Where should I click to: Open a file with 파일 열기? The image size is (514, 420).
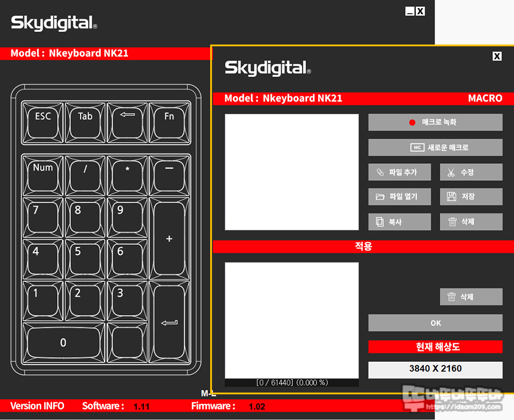pyautogui.click(x=400, y=196)
